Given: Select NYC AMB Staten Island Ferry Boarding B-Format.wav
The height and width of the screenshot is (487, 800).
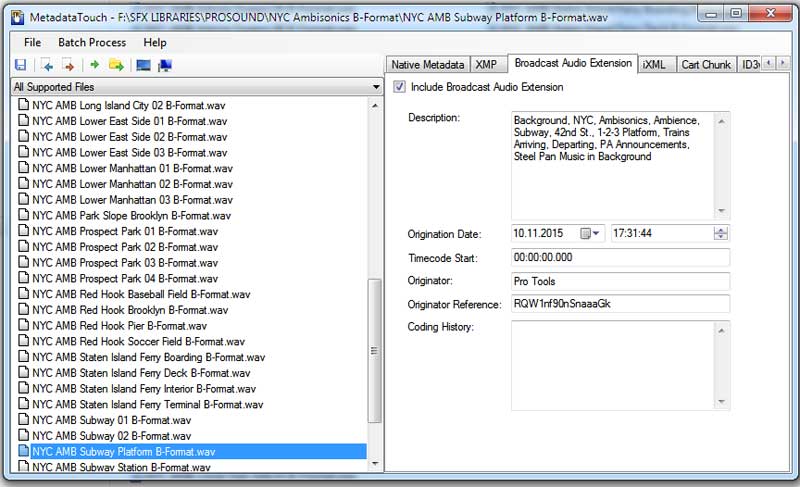Looking at the screenshot, I should coord(148,357).
